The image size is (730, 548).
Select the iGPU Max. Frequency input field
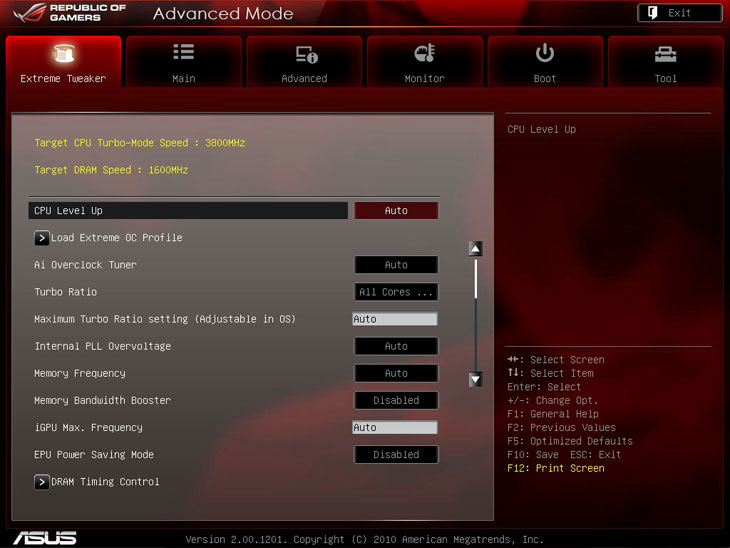tap(395, 427)
